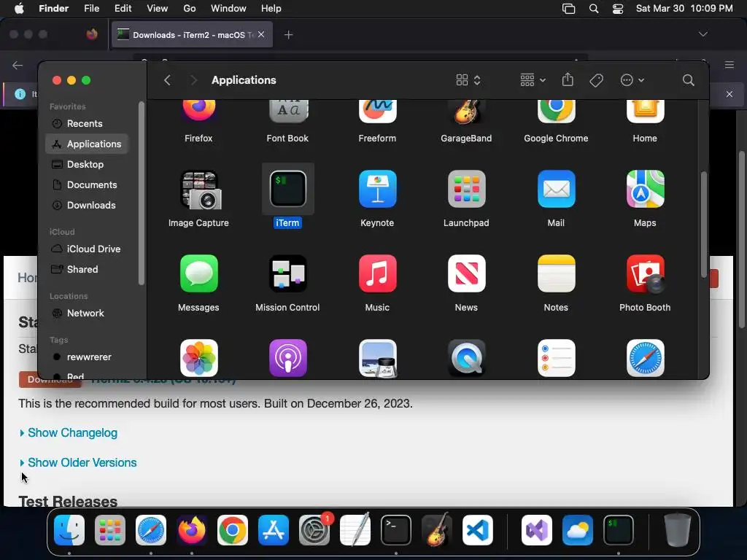Select the QuickTime Player app icon
Image resolution: width=747 pixels, height=560 pixels.
point(466,358)
